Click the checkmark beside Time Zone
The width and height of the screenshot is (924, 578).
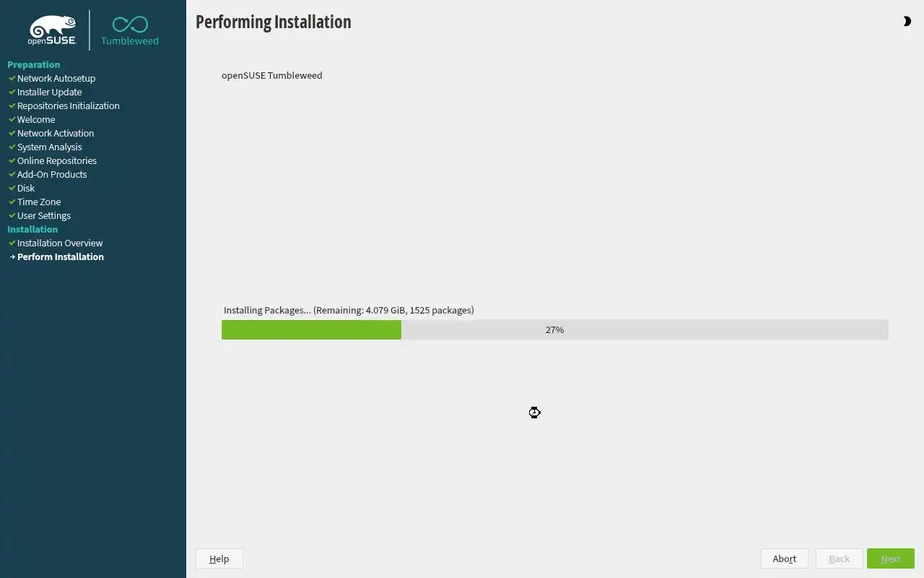(12, 202)
